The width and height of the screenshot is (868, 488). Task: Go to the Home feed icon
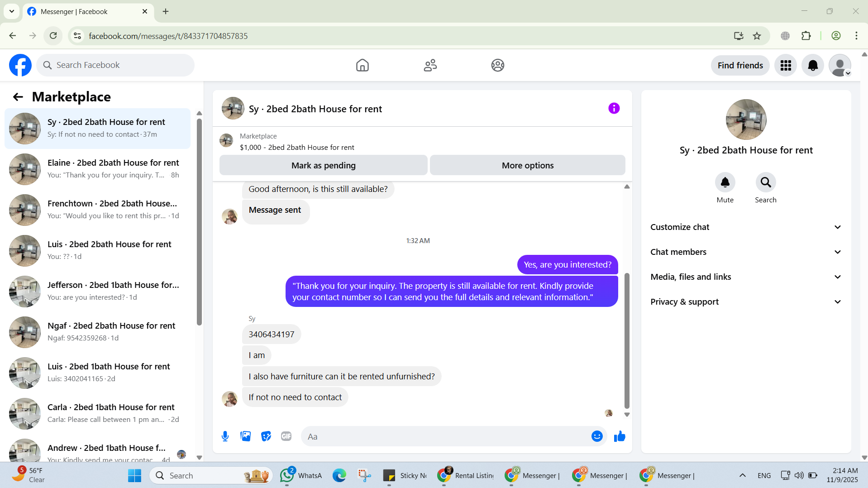coord(362,65)
